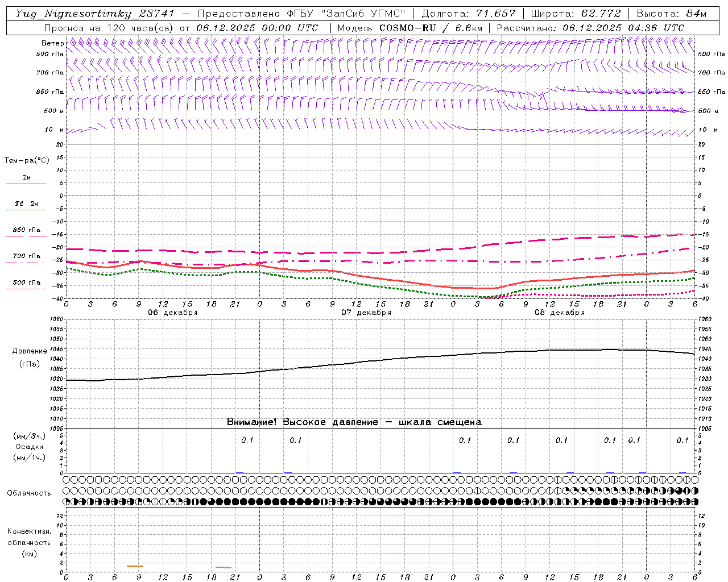The image size is (728, 582).
Task: Click the (гПа) unit under Давление
Action: 30,364
